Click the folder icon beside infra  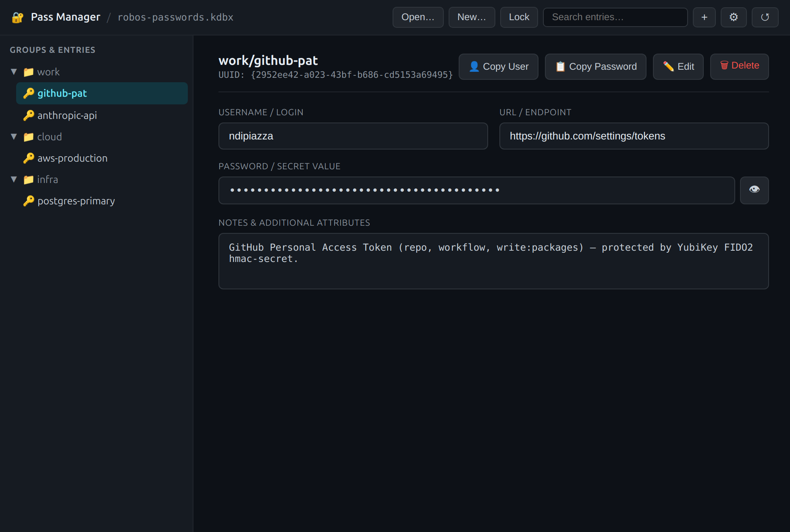click(x=29, y=180)
